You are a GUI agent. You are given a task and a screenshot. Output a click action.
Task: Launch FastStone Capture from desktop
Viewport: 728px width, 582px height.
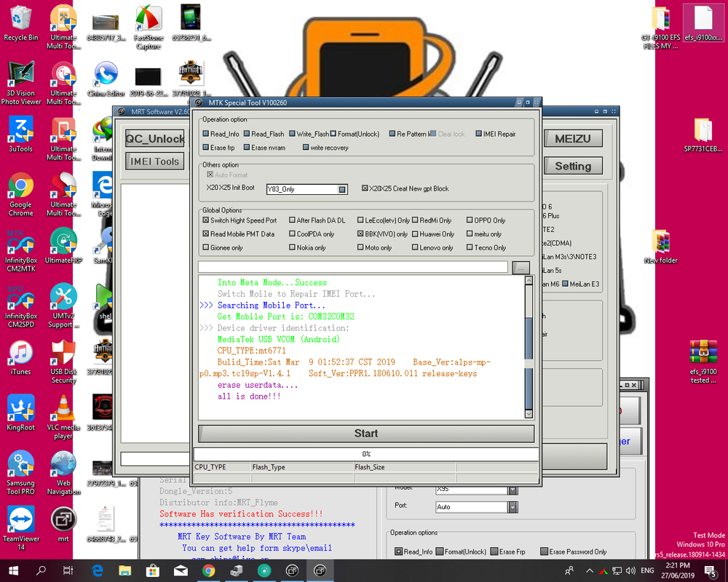tap(149, 27)
